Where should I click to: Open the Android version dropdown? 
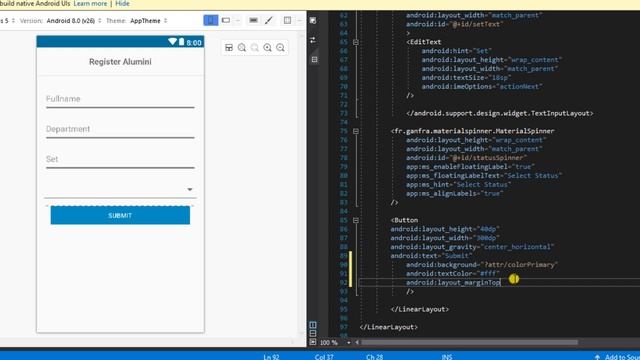tap(74, 20)
